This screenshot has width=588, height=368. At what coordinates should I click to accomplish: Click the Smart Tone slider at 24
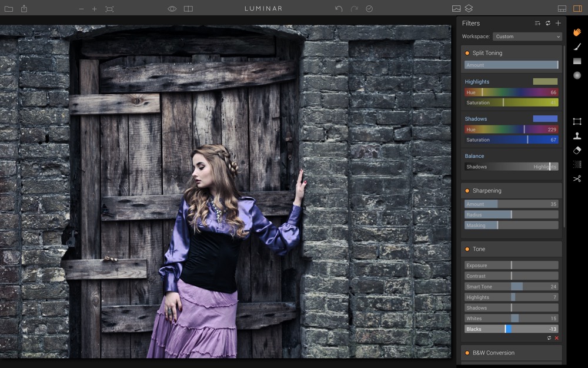(512, 287)
